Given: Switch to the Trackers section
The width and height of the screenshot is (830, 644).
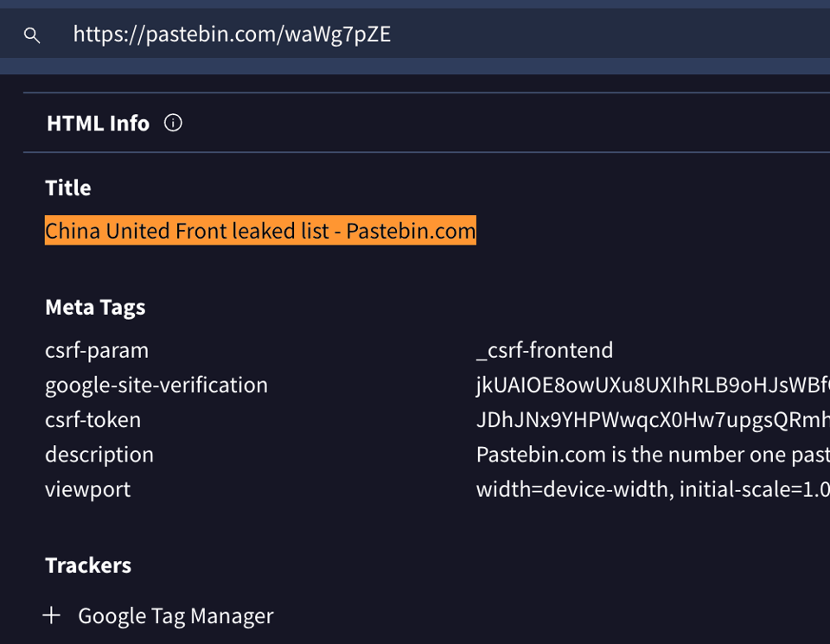Looking at the screenshot, I should pyautogui.click(x=88, y=565).
